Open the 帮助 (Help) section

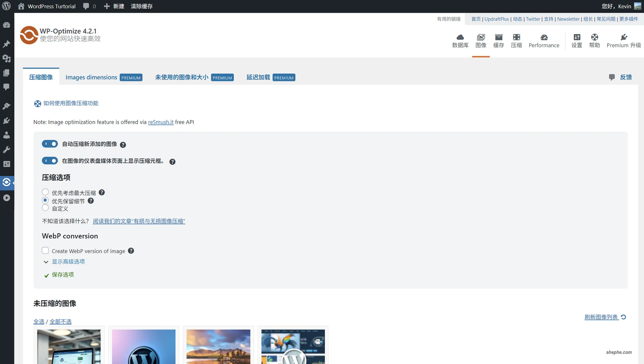(x=594, y=40)
